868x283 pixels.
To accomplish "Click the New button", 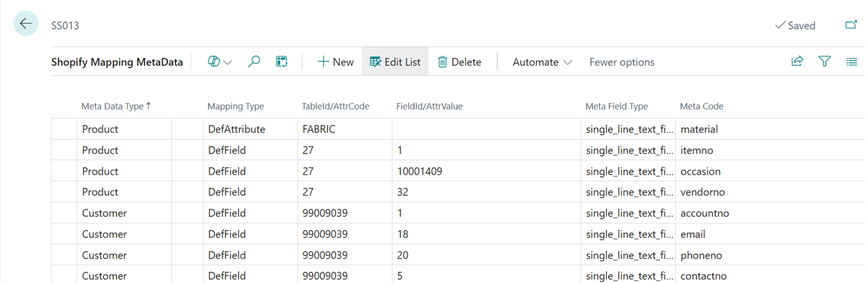I will 335,62.
